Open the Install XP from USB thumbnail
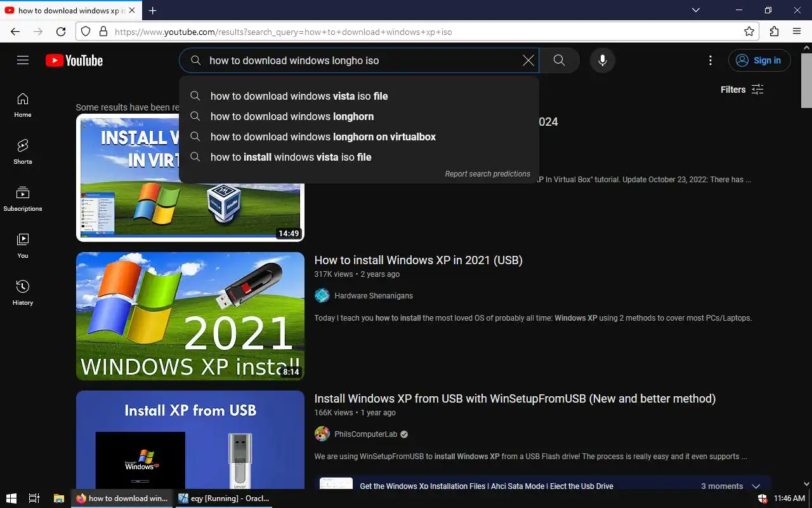The width and height of the screenshot is (812, 508). click(190, 439)
